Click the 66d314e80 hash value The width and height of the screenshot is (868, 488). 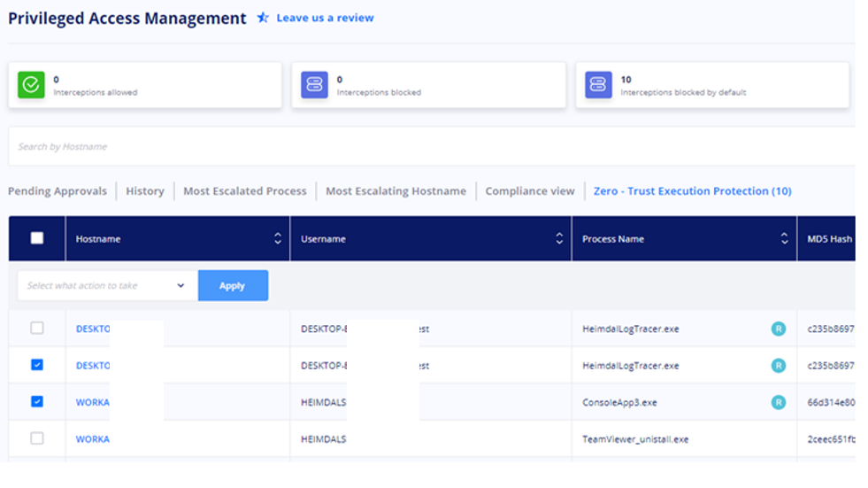pyautogui.click(x=831, y=403)
